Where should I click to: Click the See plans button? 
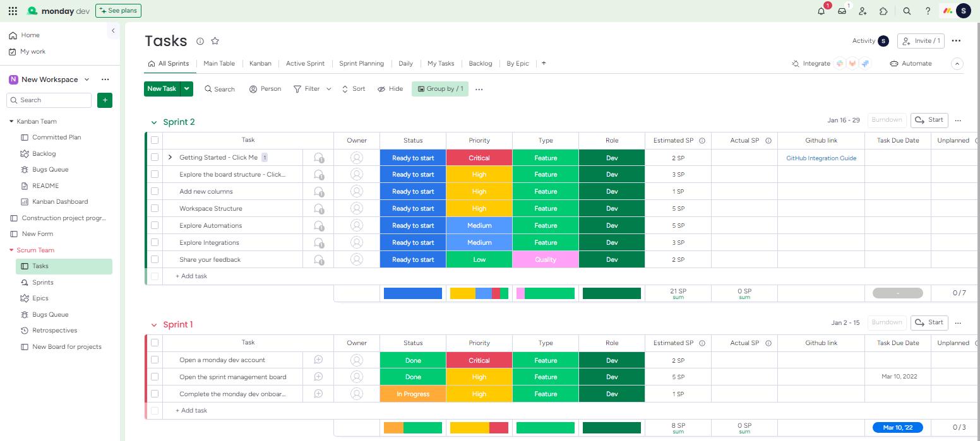coord(118,11)
